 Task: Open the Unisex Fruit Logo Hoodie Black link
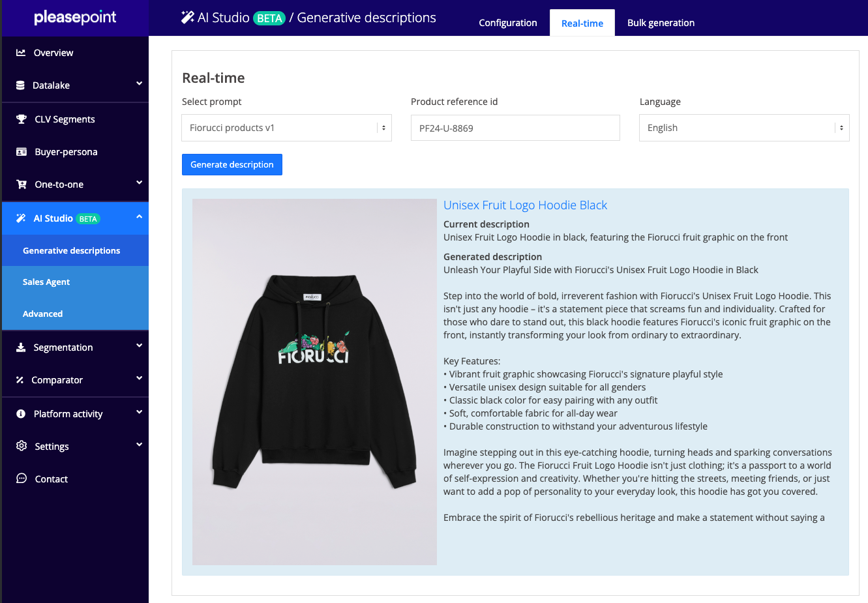[525, 205]
